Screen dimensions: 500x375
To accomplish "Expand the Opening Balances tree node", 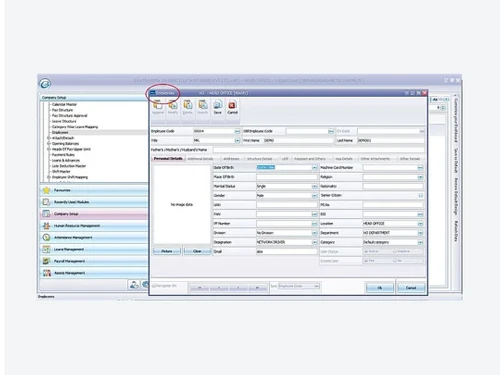I will 49,144.
